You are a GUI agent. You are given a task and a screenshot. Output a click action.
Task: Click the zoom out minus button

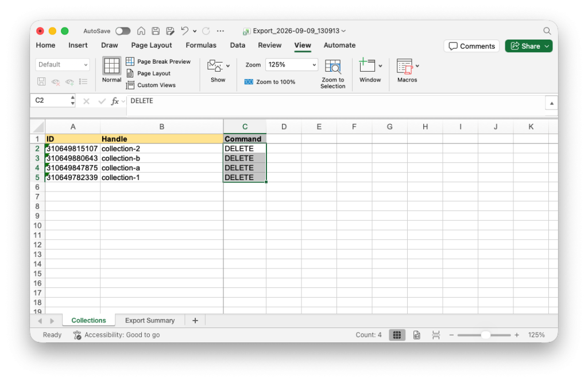(x=451, y=335)
